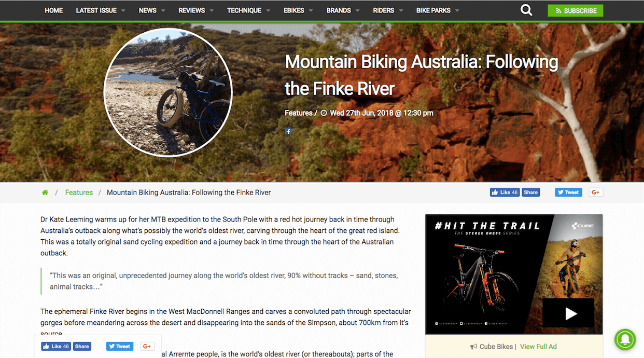Click the green notification bell icon
Viewport: 644px width, 358px height.
pyautogui.click(x=625, y=339)
